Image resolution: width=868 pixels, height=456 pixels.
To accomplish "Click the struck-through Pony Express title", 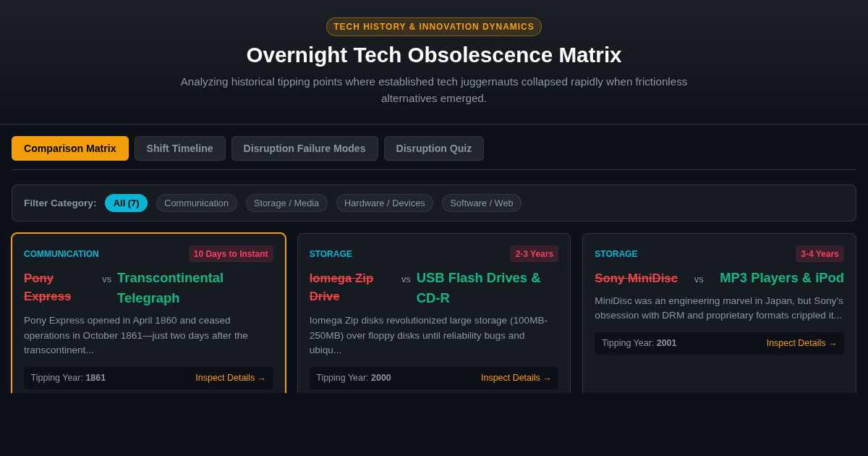I will pyautogui.click(x=48, y=287).
